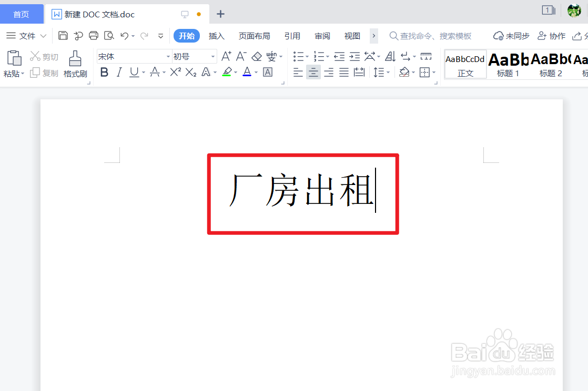Click the shading fill bucket icon
Screen dimensions: 588x391
404,72
